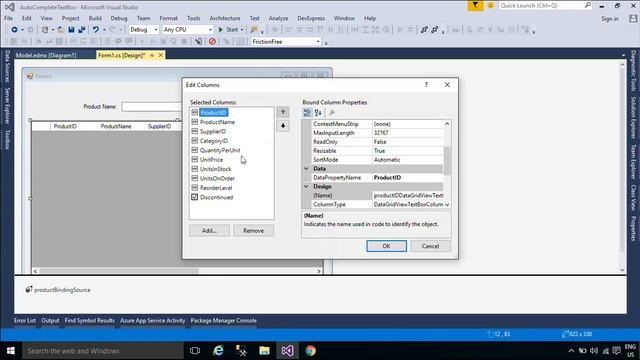Click the form grid horizontal scrollbar
Viewport: 640px width, 360px height.
coord(177,271)
